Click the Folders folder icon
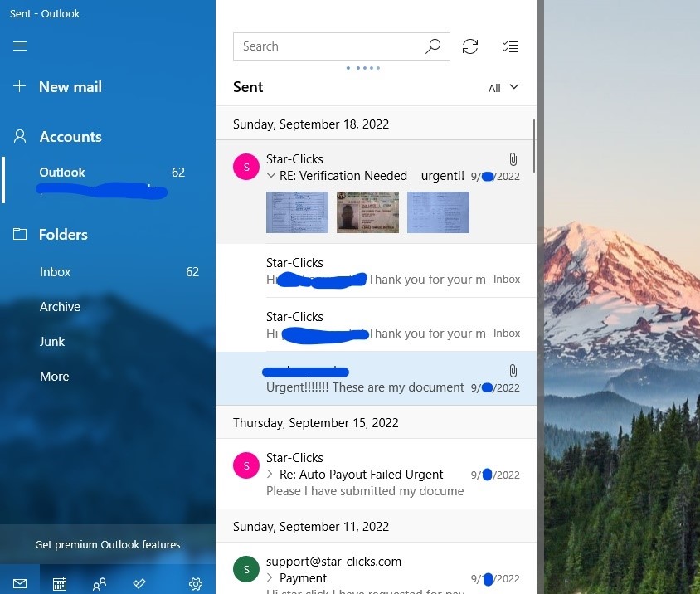 (20, 234)
